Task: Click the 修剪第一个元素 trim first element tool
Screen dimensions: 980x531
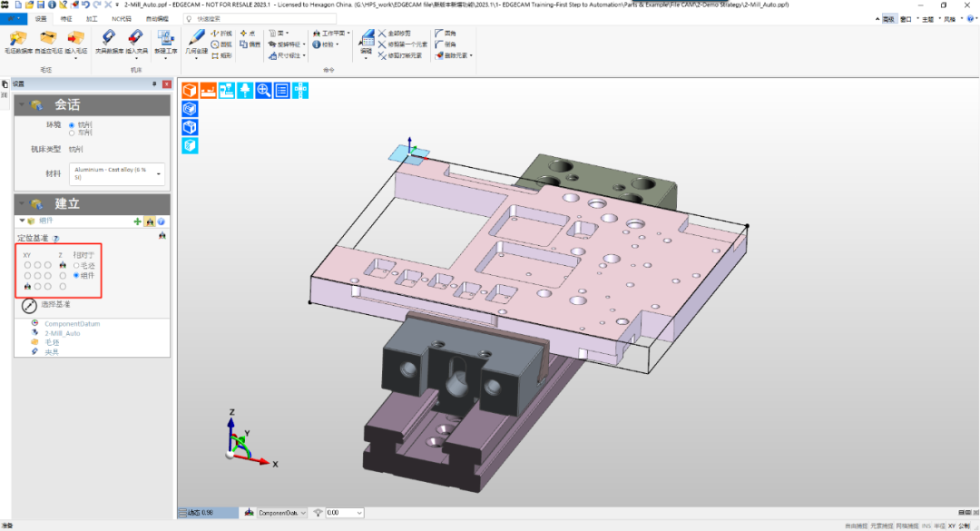Action: click(x=403, y=44)
